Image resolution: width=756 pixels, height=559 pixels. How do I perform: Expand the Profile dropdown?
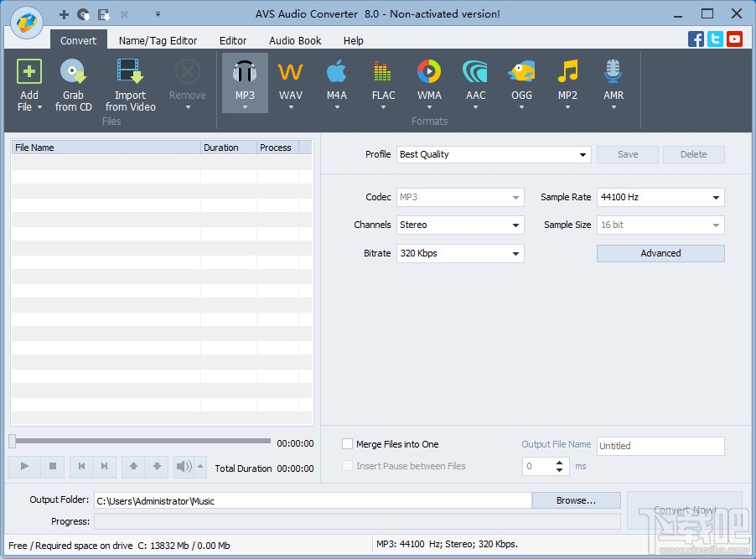point(494,154)
